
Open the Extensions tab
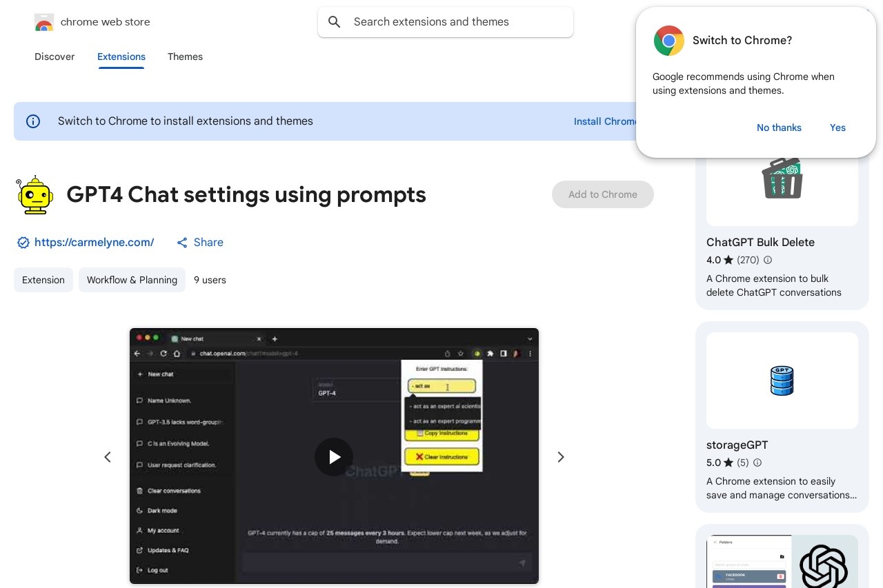[121, 57]
